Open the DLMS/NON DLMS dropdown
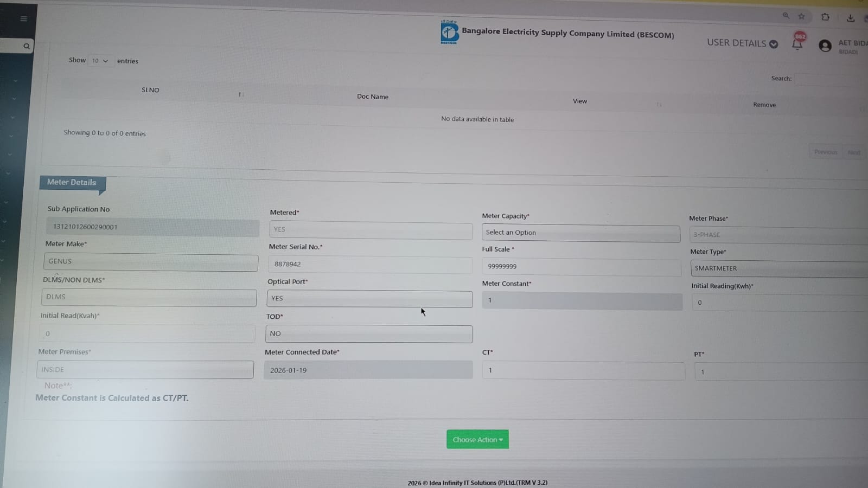 coord(149,298)
